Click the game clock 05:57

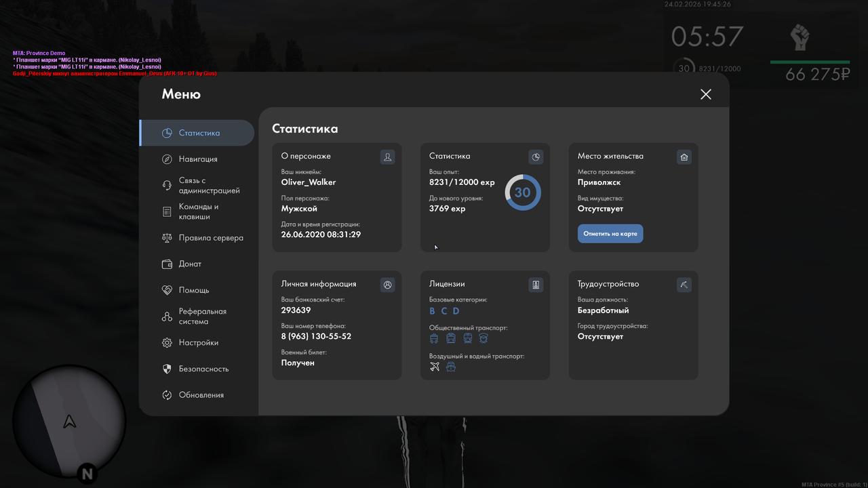click(x=707, y=37)
